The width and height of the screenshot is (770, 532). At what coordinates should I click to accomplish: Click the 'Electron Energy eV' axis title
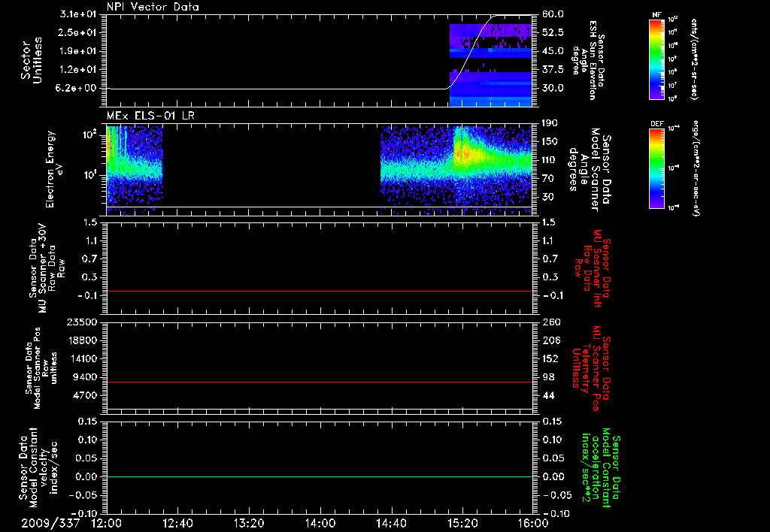pyautogui.click(x=55, y=169)
